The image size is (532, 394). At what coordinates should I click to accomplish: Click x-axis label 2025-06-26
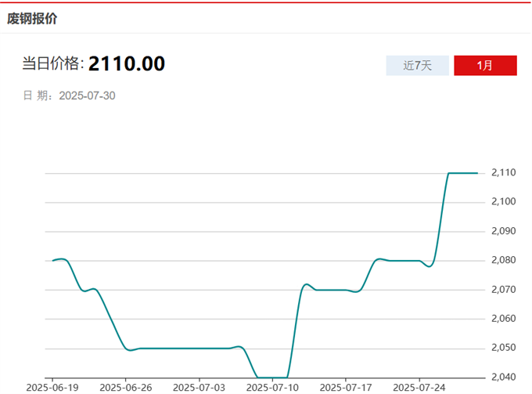click(125, 387)
